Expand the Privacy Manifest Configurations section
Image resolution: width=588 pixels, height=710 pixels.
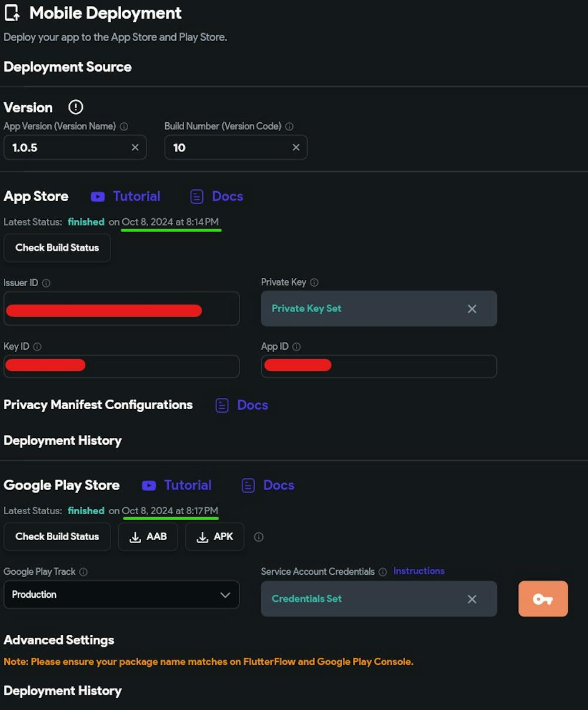pos(98,405)
